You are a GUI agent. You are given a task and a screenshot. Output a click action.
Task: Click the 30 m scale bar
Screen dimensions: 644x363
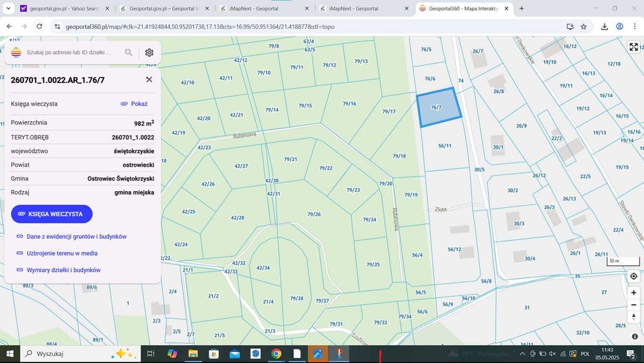(x=623, y=261)
